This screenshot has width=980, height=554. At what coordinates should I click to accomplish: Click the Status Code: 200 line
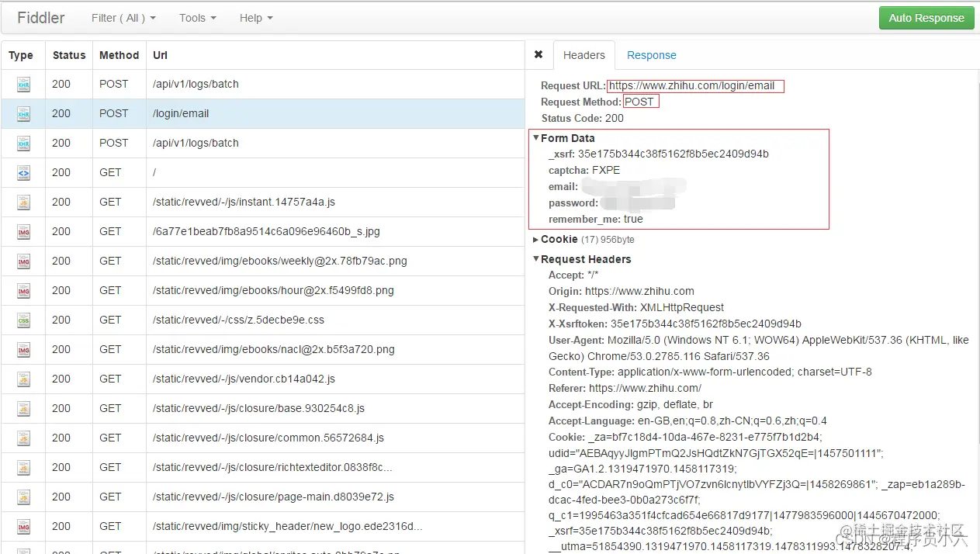(582, 118)
